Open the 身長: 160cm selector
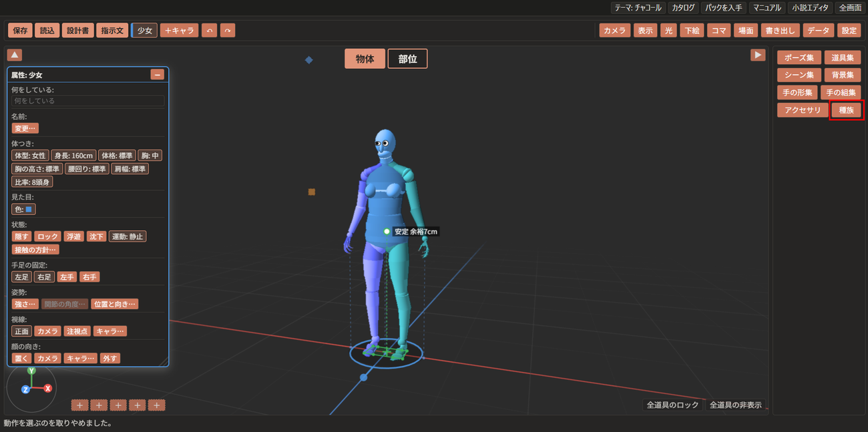Viewport: 868px width, 432px height. point(73,156)
